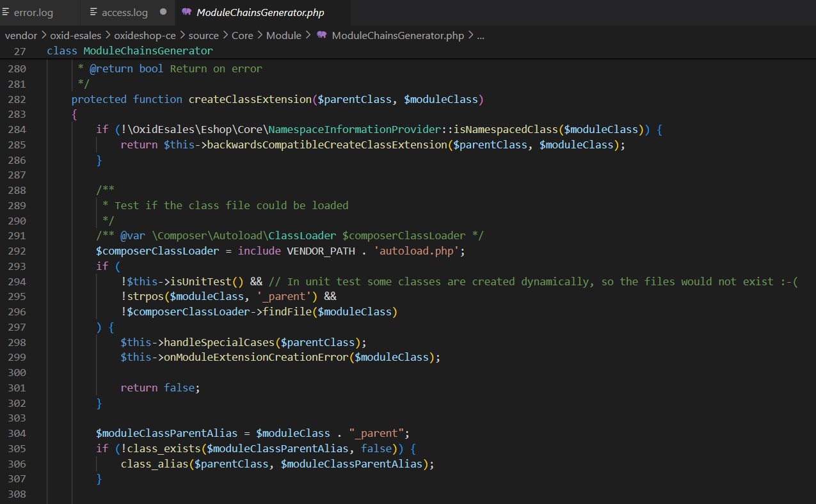Click the Core breadcrumb item

pos(242,35)
